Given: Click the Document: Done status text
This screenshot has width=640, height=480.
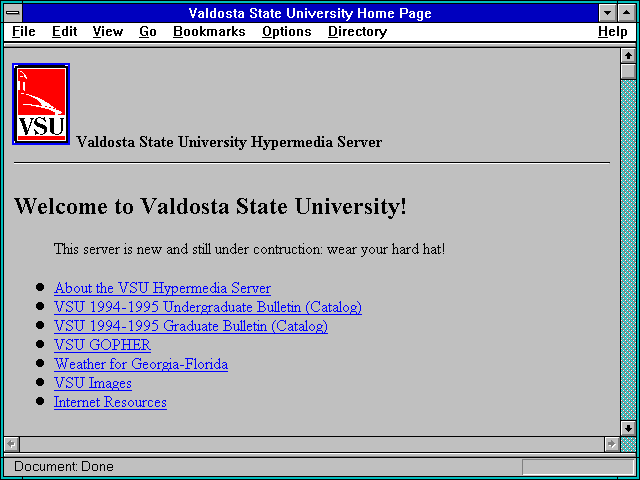Looking at the screenshot, I should click(x=64, y=467).
